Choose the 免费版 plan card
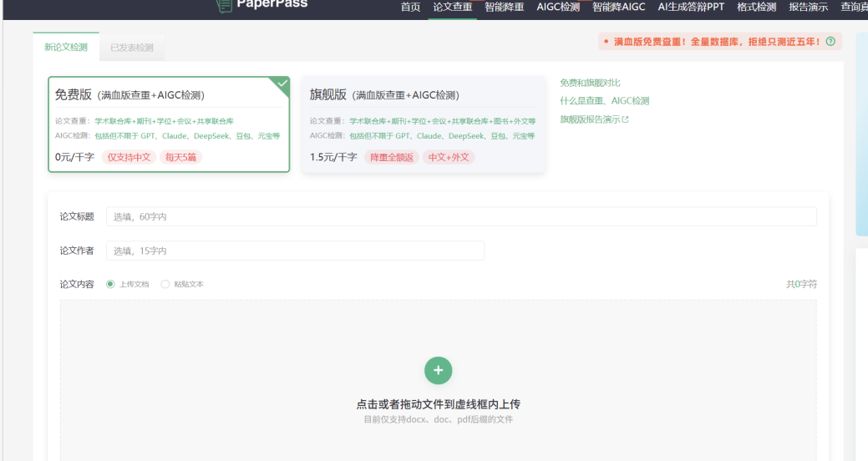The image size is (868, 461). tap(169, 124)
